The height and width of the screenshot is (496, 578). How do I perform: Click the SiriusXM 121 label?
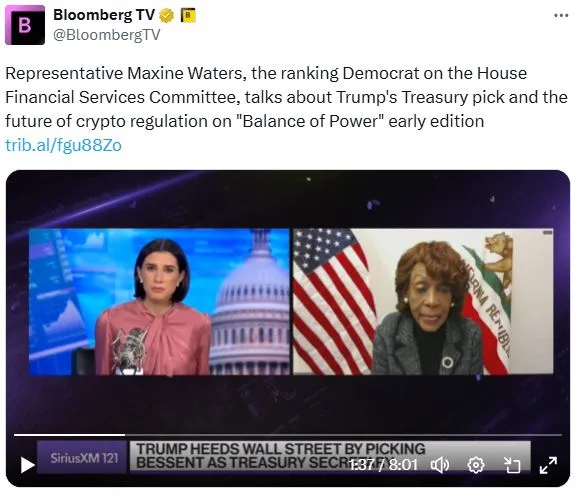[x=84, y=458]
